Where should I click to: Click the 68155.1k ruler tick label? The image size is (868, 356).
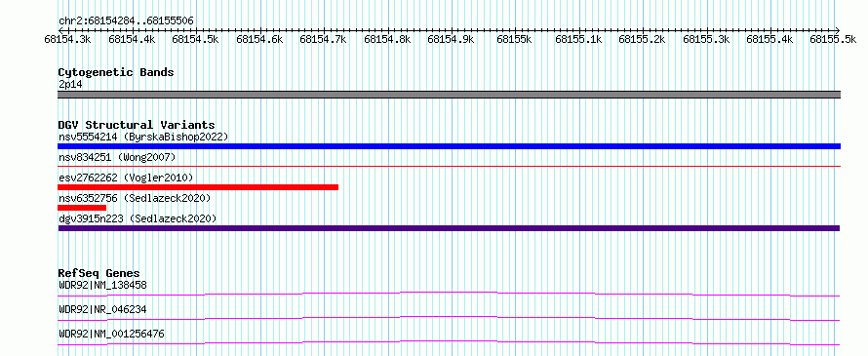pyautogui.click(x=578, y=39)
